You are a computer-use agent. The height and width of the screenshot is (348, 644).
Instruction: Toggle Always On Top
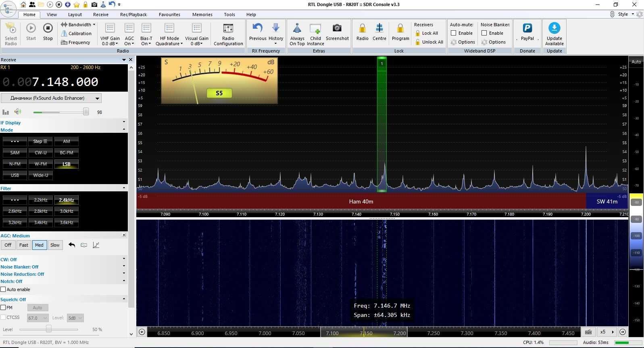[x=297, y=34]
